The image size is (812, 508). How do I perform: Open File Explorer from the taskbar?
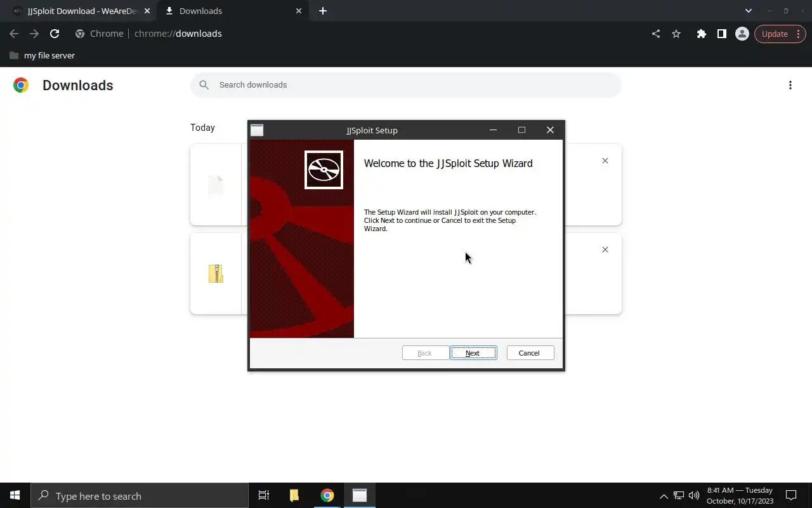pyautogui.click(x=294, y=496)
